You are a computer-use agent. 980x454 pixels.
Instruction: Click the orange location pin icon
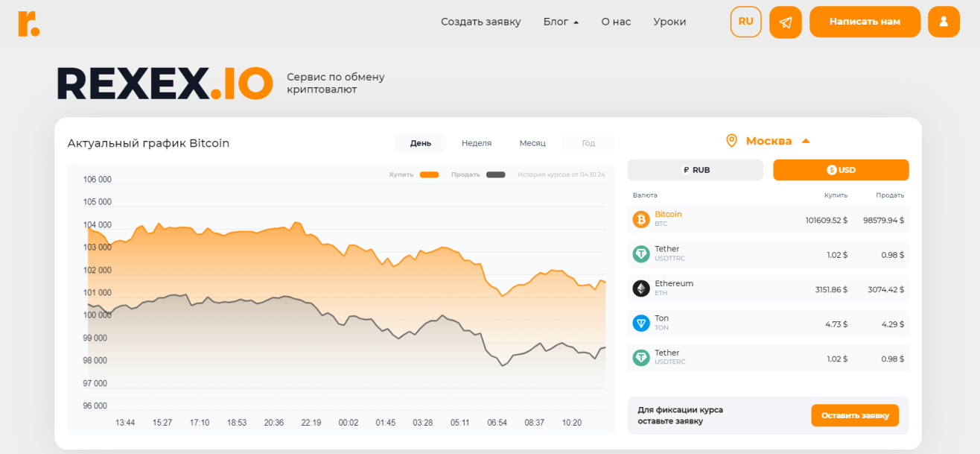pos(731,141)
